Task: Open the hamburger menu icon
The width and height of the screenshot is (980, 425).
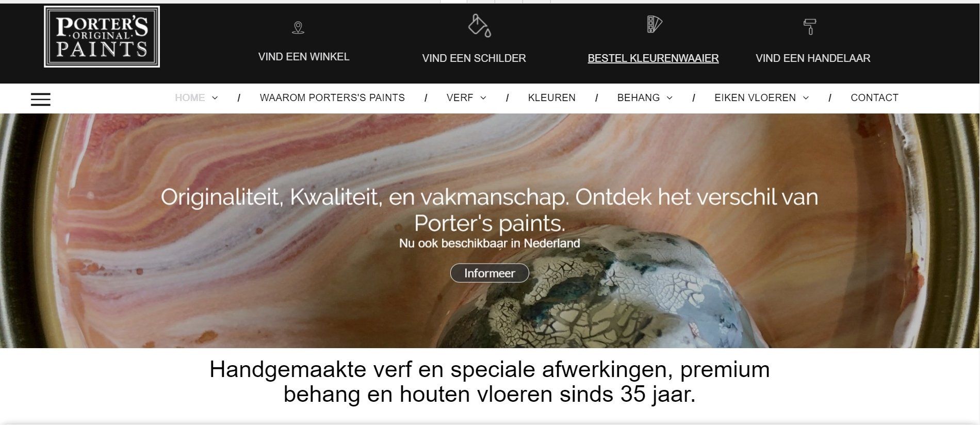Action: coord(41,99)
